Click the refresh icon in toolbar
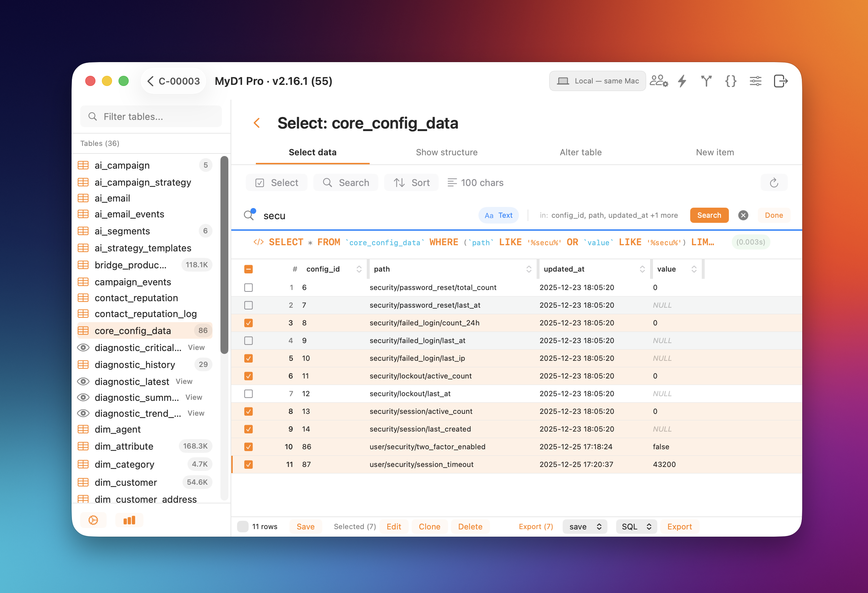 774,182
